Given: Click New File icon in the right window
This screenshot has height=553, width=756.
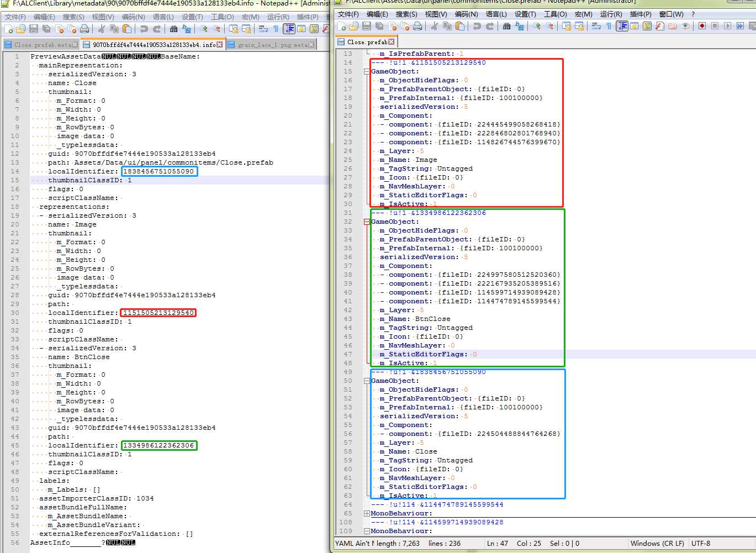Looking at the screenshot, I should click(x=342, y=26).
